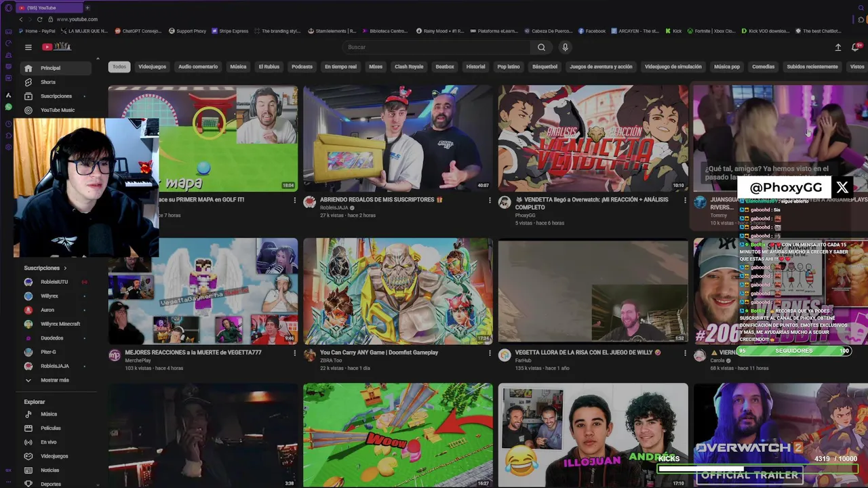Open the Stripe Express bookmark
868x488 pixels.
(x=230, y=31)
